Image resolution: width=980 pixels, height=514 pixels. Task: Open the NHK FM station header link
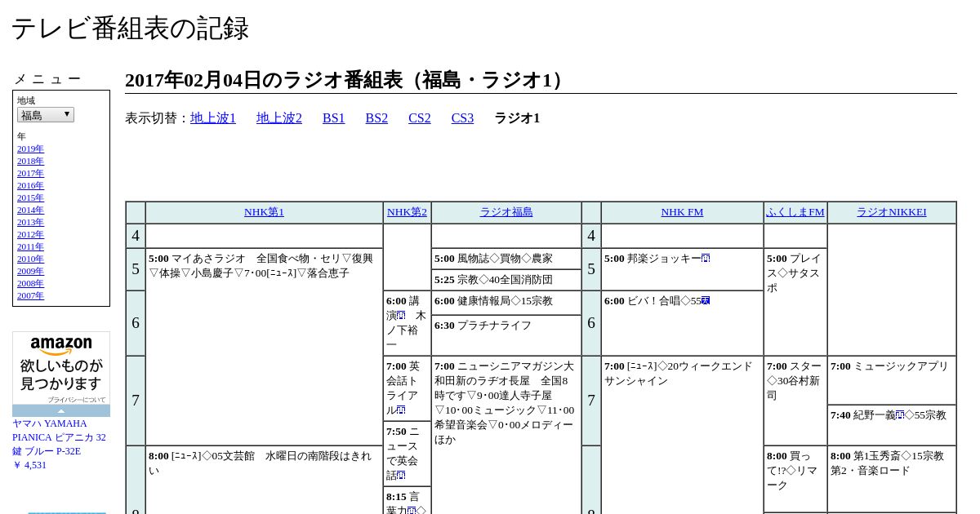pos(682,212)
